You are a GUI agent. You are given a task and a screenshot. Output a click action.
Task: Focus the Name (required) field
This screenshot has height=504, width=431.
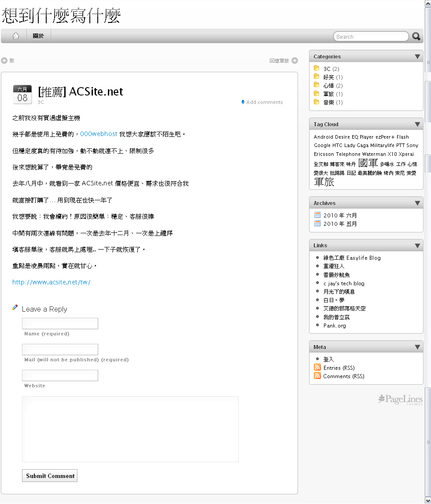60,324
